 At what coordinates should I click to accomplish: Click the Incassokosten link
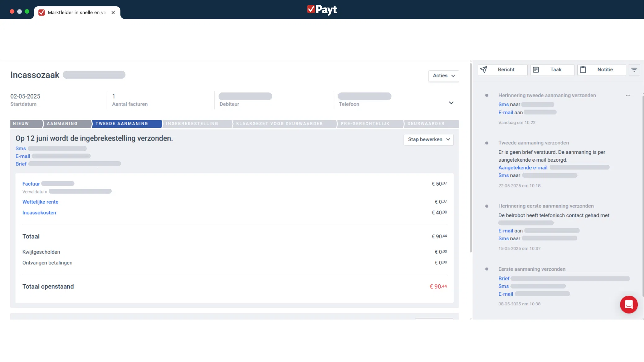coord(39,213)
